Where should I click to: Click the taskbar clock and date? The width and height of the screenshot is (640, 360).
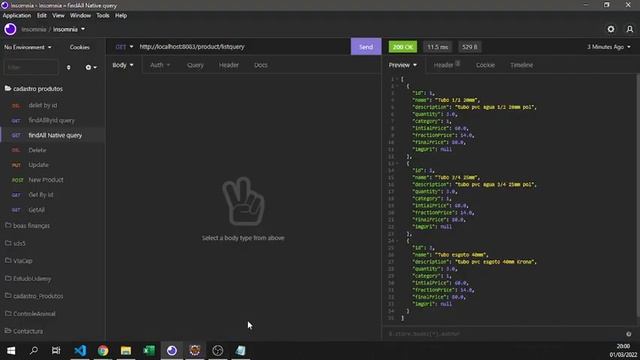pyautogui.click(x=623, y=351)
